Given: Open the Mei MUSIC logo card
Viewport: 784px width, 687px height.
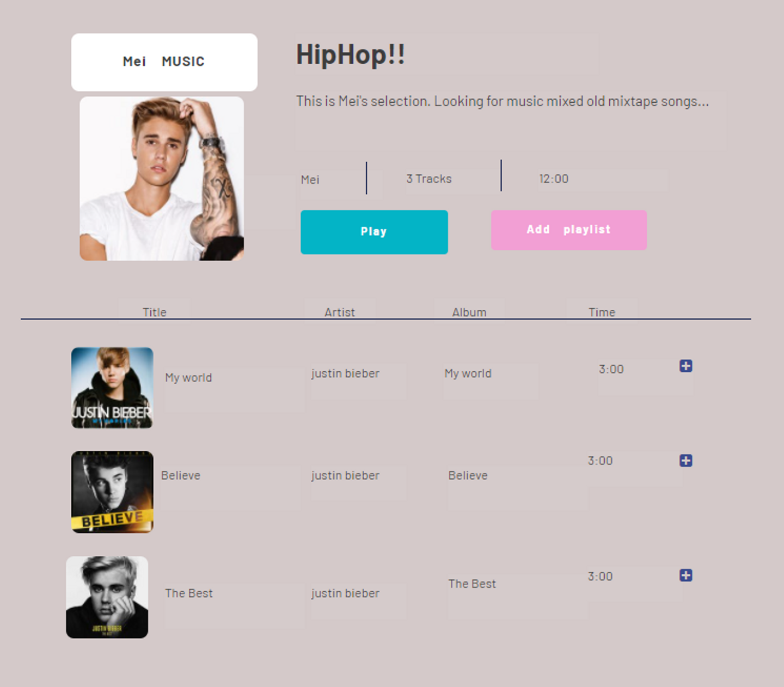Looking at the screenshot, I should 164,62.
